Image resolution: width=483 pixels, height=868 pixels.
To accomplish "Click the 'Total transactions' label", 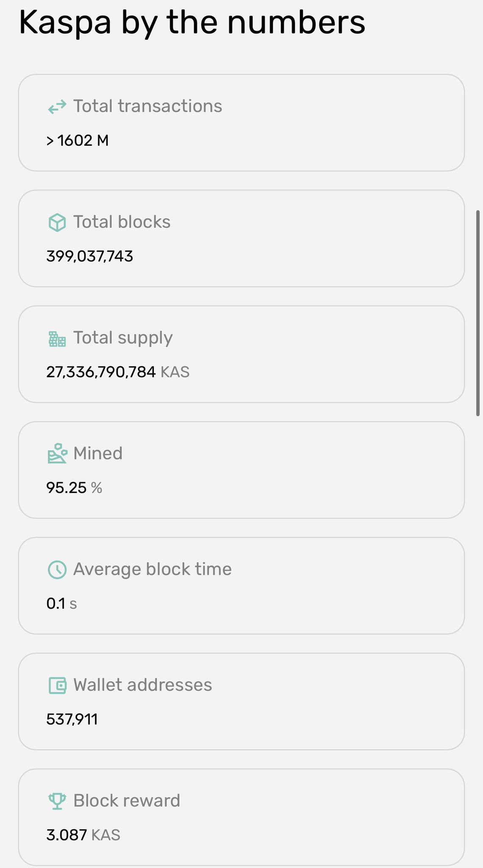I will pos(147,106).
